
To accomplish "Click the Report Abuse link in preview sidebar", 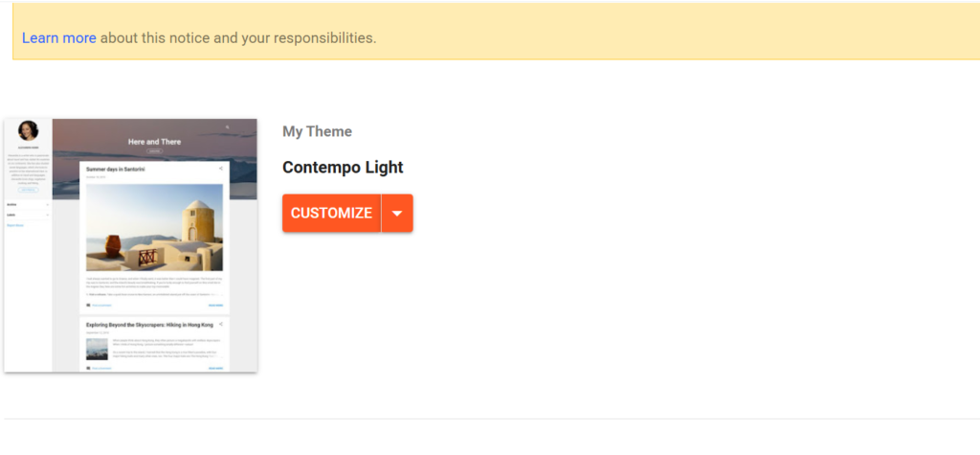I will [15, 225].
